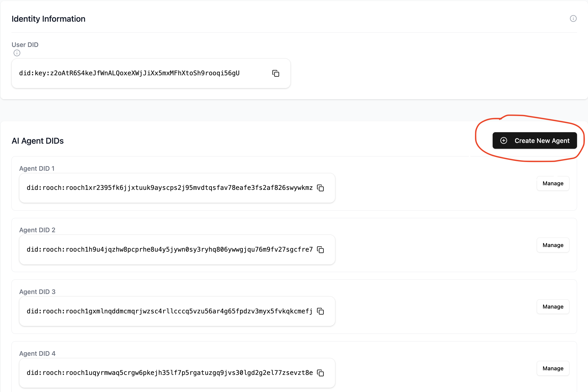Copy Agent DID 4 to clipboard

321,373
